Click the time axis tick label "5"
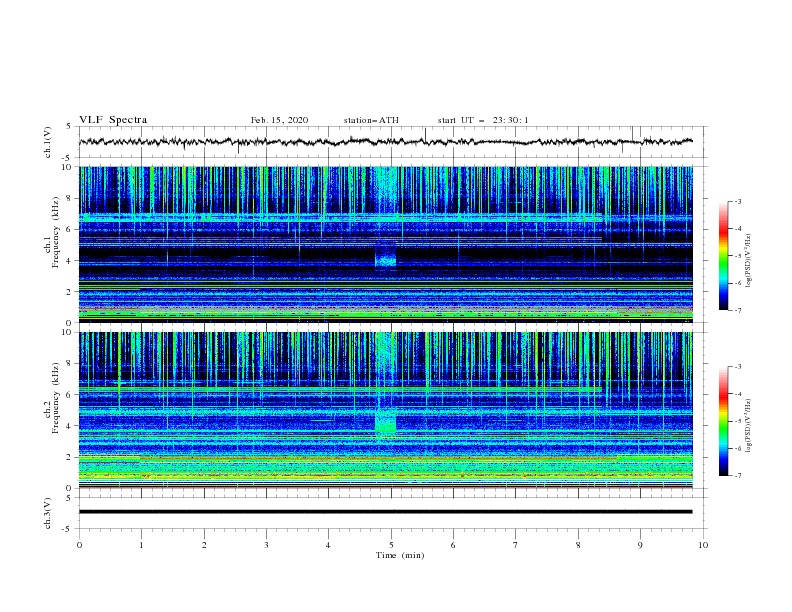This screenshot has width=792, height=612. point(391,545)
